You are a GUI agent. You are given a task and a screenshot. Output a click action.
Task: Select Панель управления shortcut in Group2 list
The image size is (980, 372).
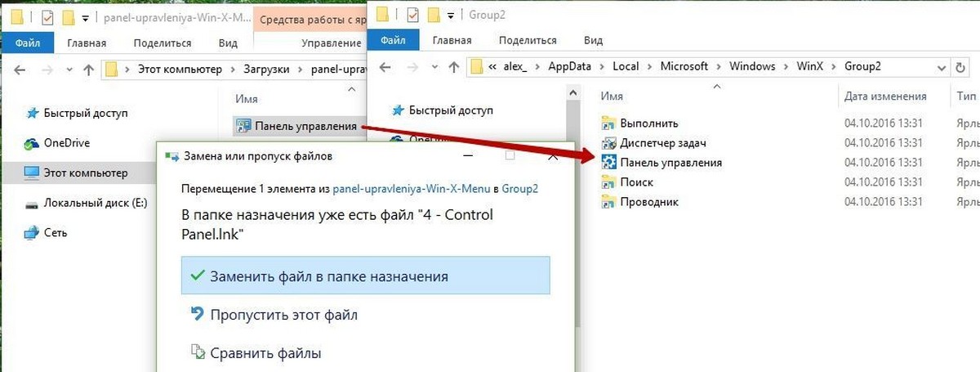(x=670, y=163)
